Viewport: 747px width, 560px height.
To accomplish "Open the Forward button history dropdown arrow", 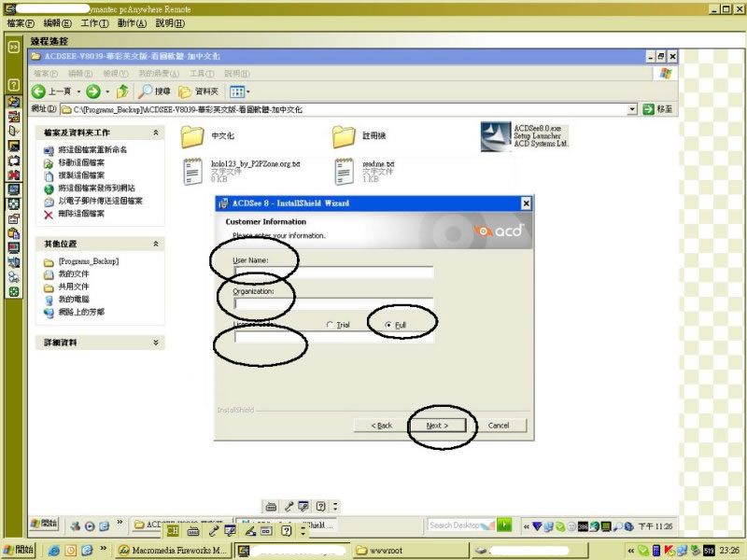I will click(x=107, y=91).
